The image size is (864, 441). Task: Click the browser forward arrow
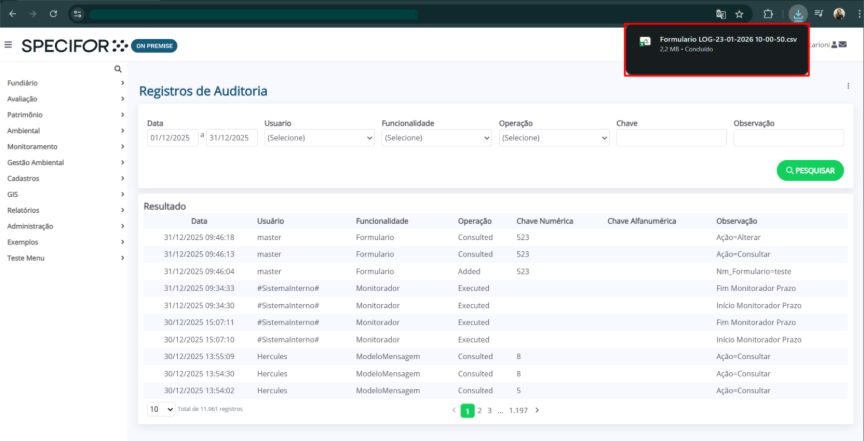pos(33,14)
